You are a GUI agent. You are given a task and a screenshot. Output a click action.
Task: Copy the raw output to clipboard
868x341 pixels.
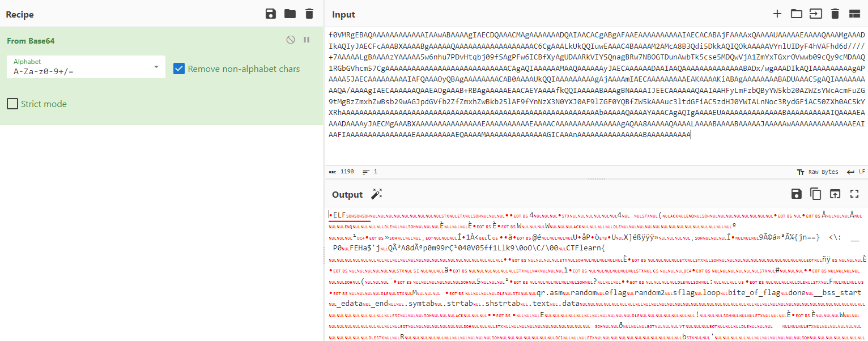pyautogui.click(x=816, y=194)
